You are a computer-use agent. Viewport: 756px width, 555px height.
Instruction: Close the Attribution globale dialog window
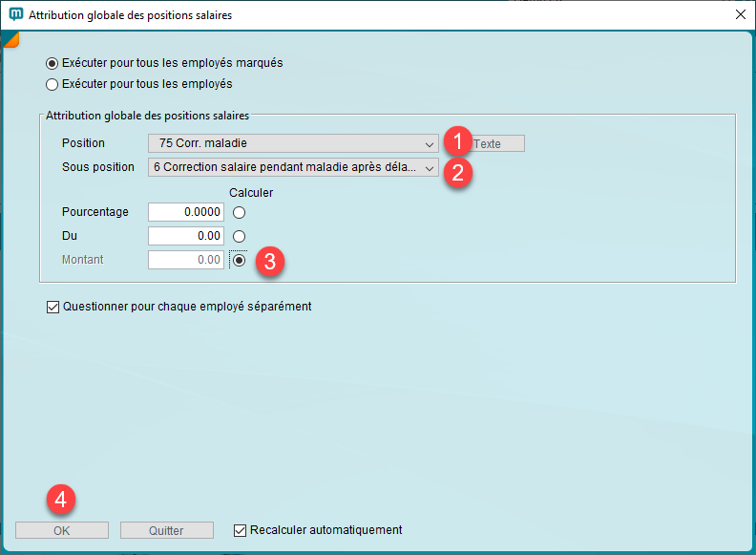(x=740, y=15)
